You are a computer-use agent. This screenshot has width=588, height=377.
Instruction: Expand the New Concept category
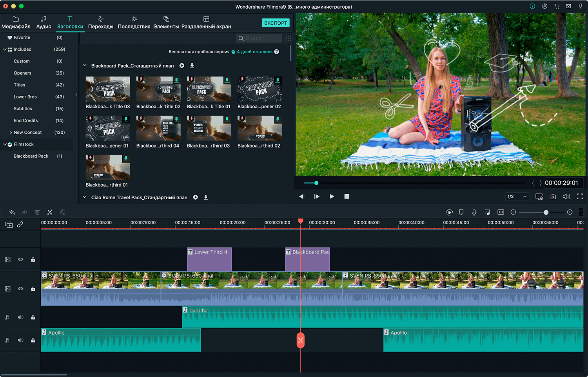point(11,133)
